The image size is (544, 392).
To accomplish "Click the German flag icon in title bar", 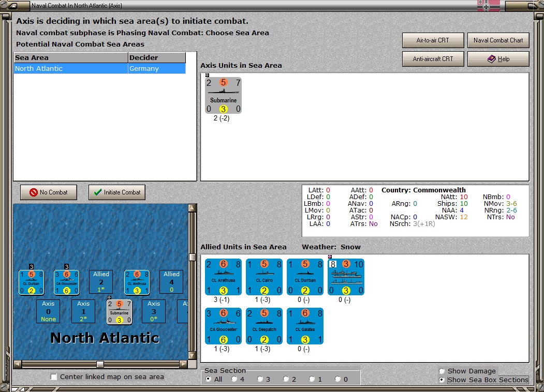I will click(489, 6).
